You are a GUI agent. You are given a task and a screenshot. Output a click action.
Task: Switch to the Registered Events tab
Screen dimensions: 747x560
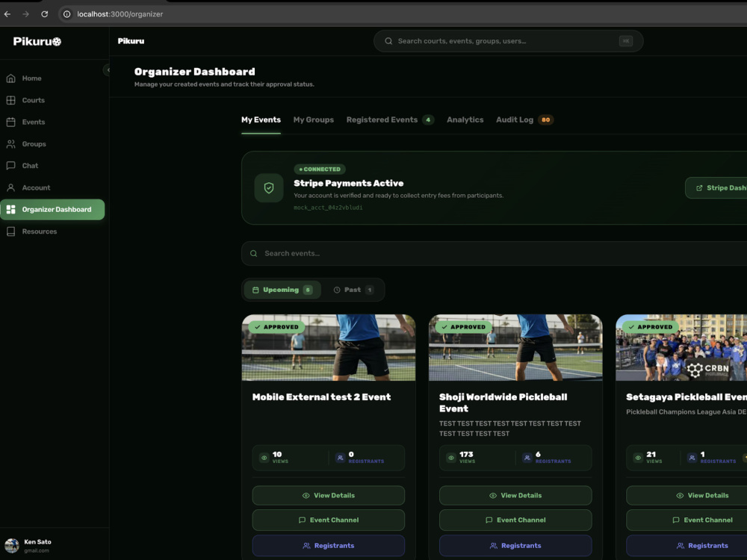click(390, 120)
